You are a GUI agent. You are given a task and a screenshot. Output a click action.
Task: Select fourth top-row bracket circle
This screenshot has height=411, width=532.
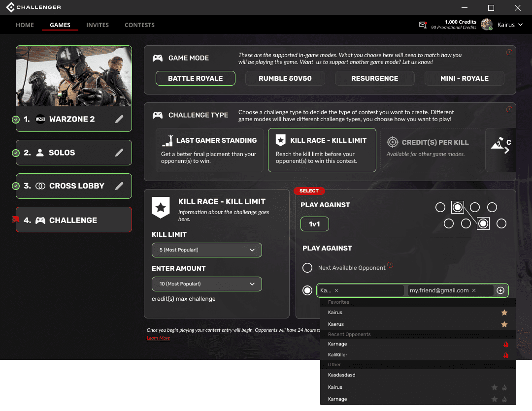[492, 207]
